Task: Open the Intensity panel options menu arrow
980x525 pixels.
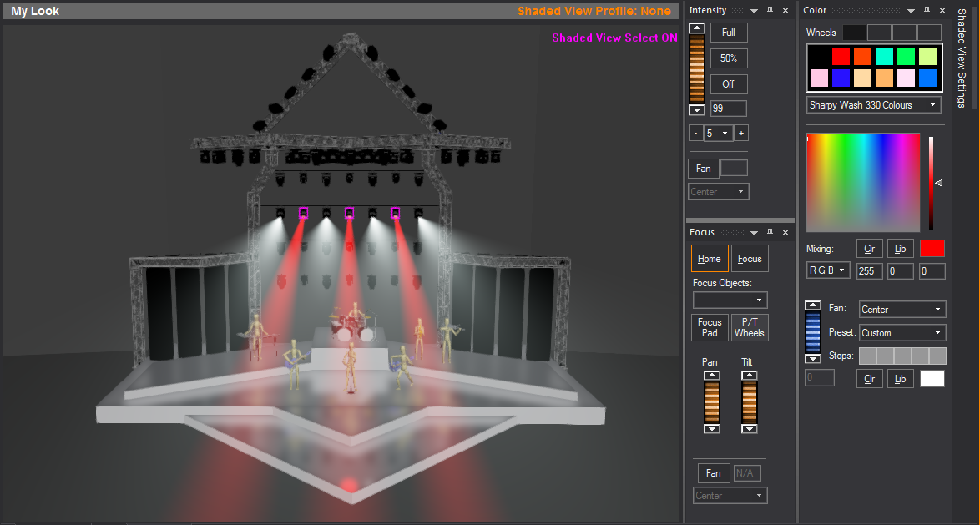Action: (754, 11)
